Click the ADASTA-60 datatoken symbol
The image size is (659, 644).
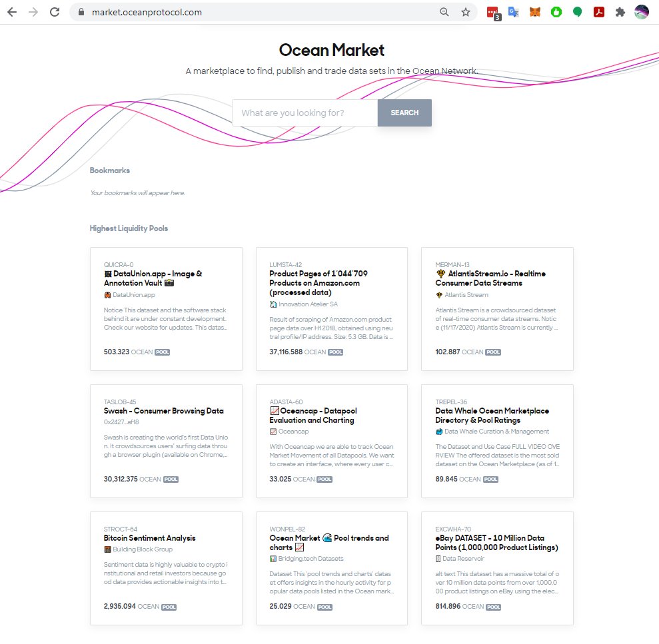click(x=286, y=402)
